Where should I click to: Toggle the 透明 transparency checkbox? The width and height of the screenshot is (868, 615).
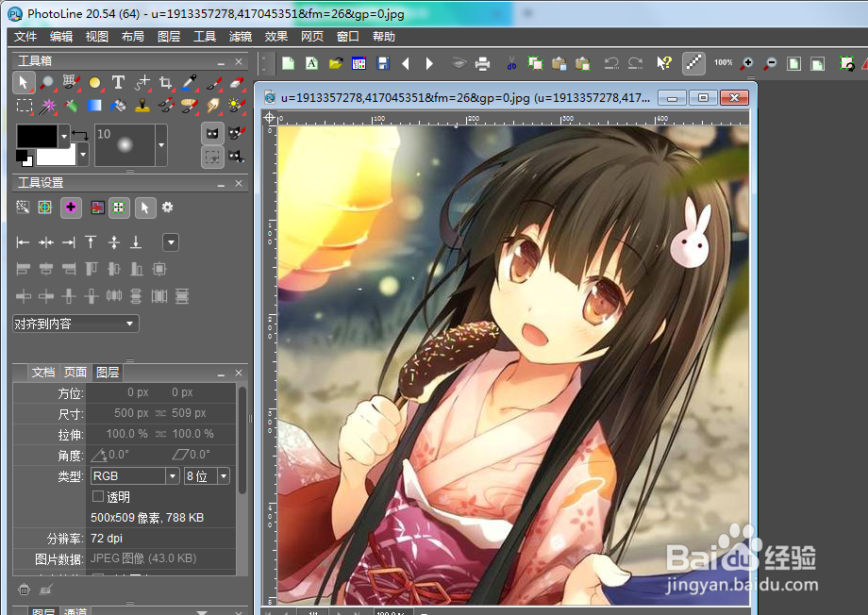click(x=98, y=495)
